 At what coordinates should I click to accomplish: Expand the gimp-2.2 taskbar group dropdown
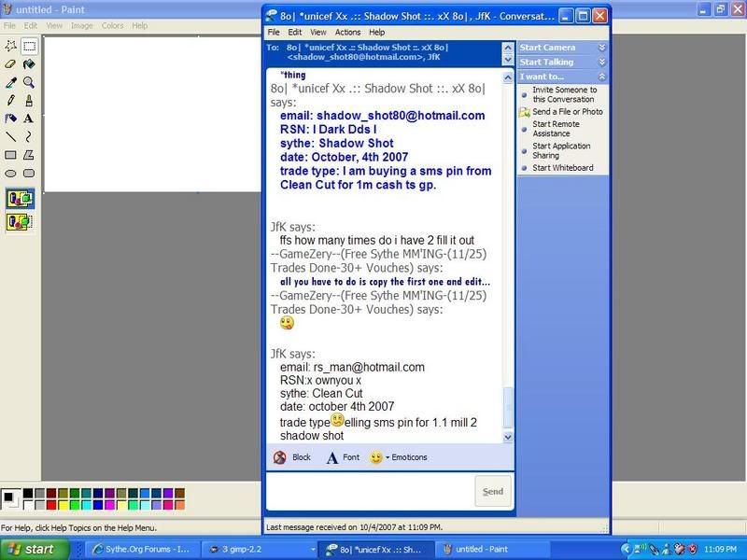click(313, 550)
